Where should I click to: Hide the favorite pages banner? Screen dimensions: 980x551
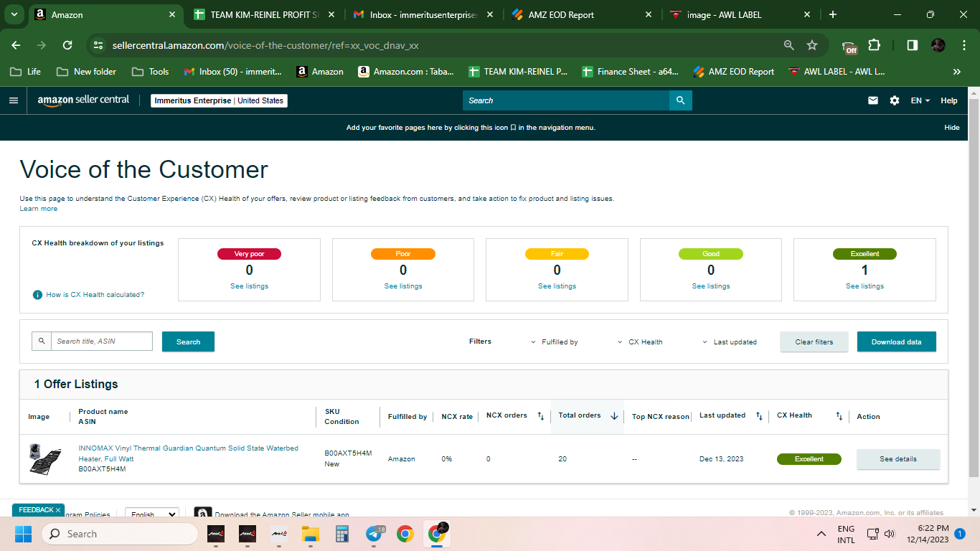point(951,128)
